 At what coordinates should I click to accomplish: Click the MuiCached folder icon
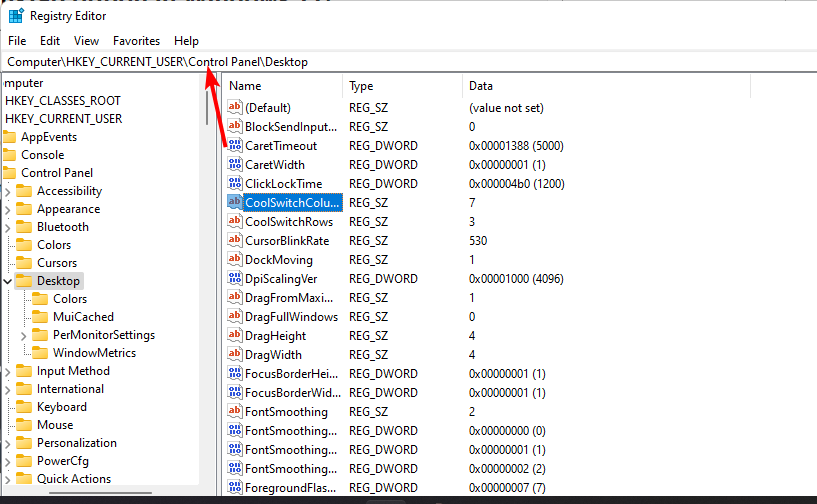point(40,317)
